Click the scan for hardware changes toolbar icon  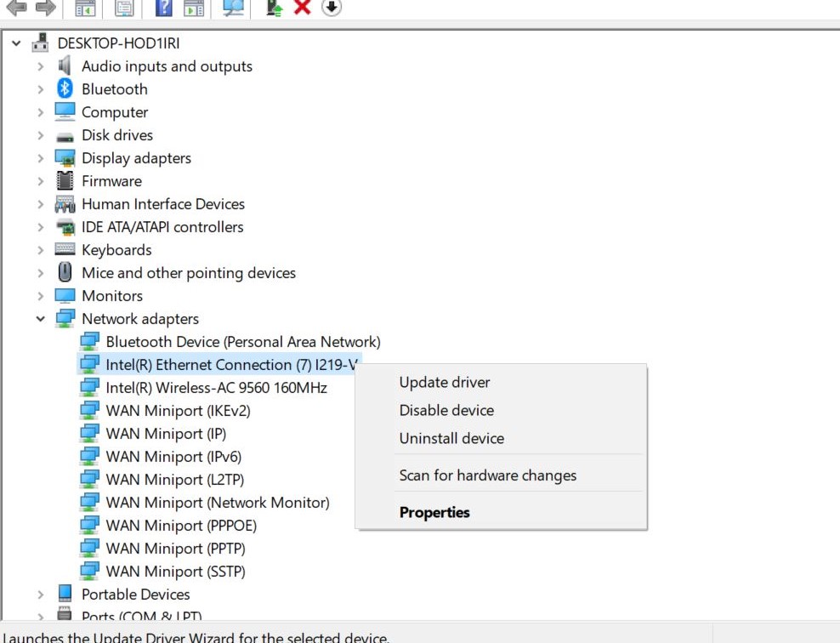coord(232,8)
